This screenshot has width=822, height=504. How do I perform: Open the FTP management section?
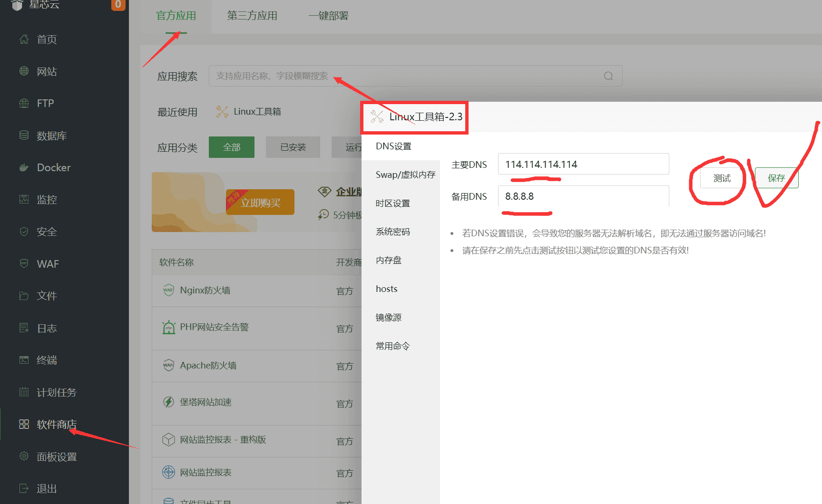coord(44,103)
